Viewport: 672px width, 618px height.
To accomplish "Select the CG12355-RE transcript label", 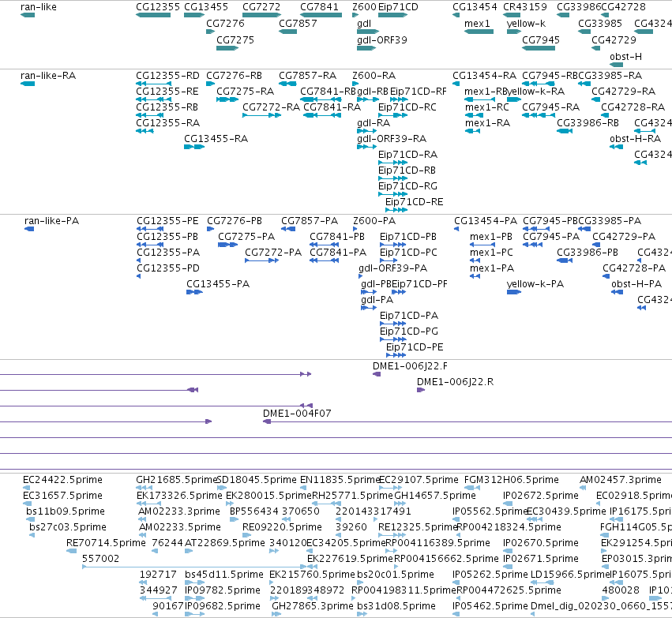I will [x=167, y=92].
